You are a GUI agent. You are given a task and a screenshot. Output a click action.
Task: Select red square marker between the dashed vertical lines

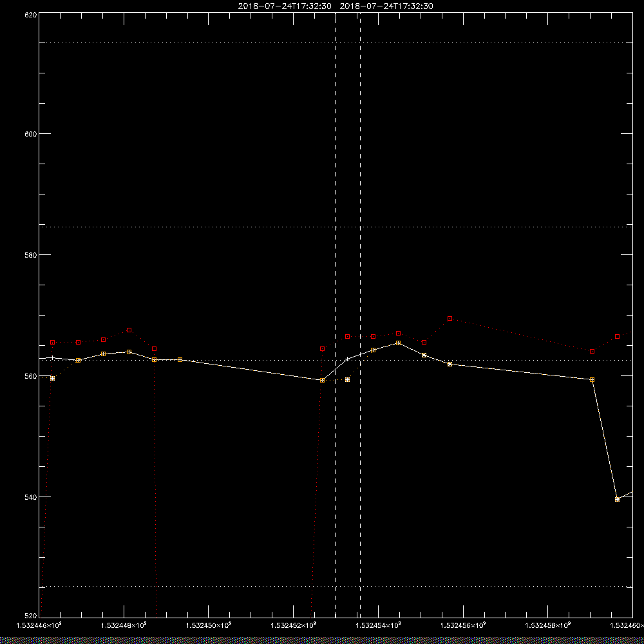[x=348, y=336]
